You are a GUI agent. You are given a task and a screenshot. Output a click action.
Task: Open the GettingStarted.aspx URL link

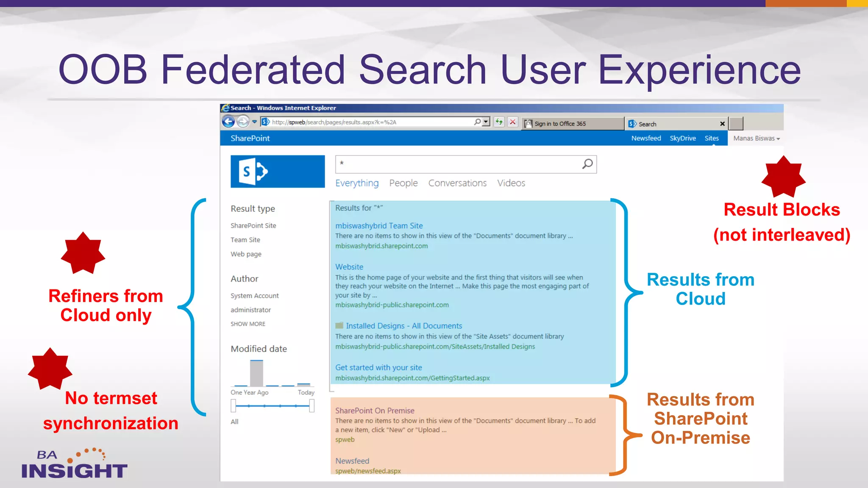[x=412, y=378]
